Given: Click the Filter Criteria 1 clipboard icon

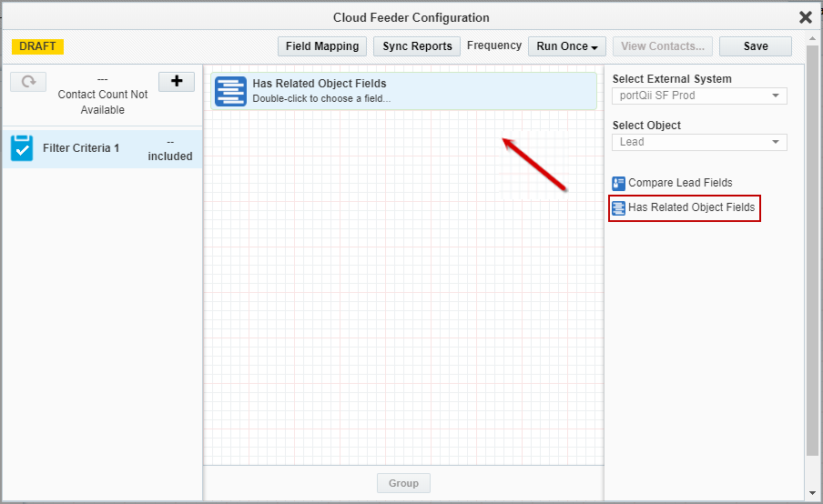Looking at the screenshot, I should click(22, 148).
